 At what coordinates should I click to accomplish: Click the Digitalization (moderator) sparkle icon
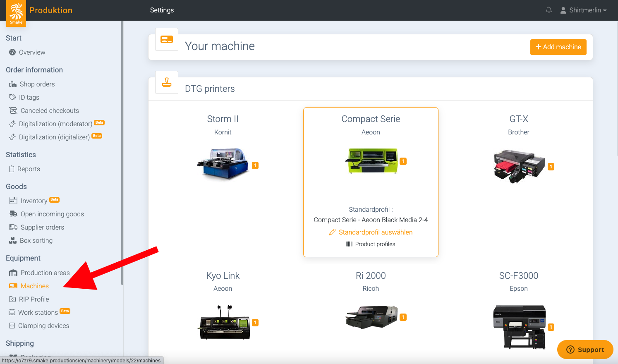12,124
